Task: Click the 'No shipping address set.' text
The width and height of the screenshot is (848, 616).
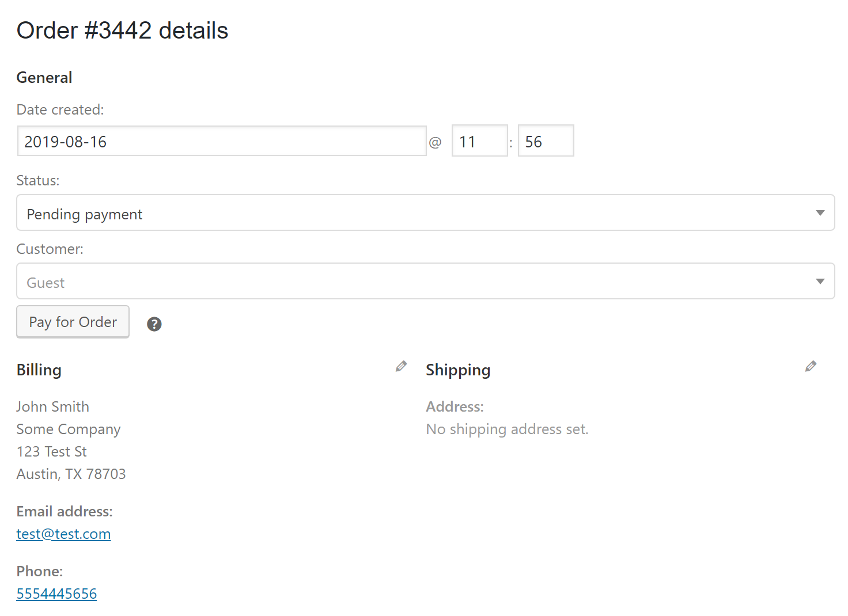Action: click(x=507, y=429)
